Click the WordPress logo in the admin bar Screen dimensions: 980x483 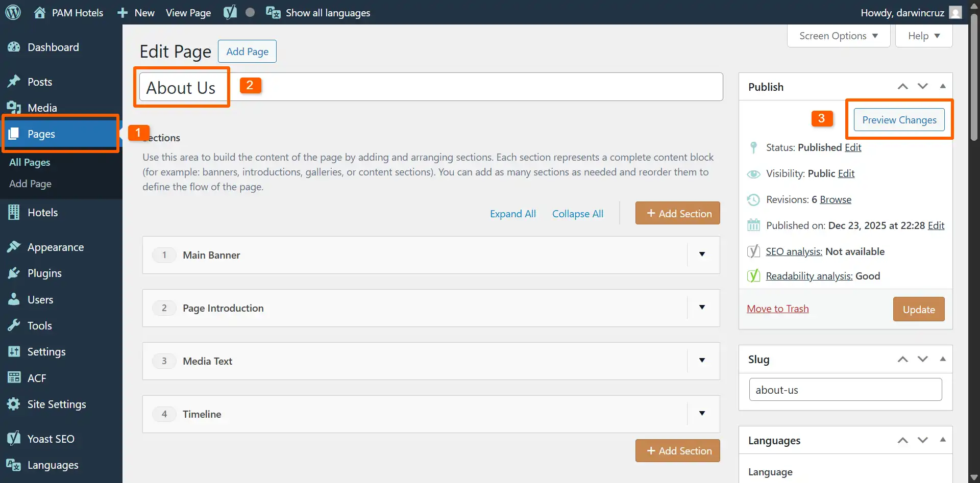pos(13,12)
